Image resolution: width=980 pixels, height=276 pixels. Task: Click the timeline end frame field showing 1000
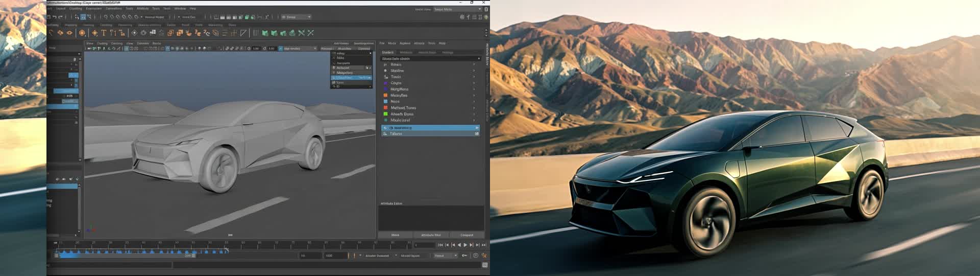(x=335, y=256)
